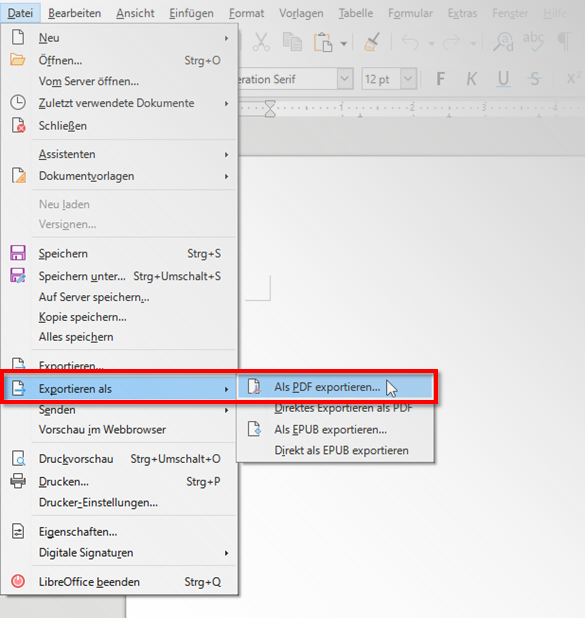The image size is (585, 618).
Task: Select Als PDF exportieren...
Action: tap(335, 387)
